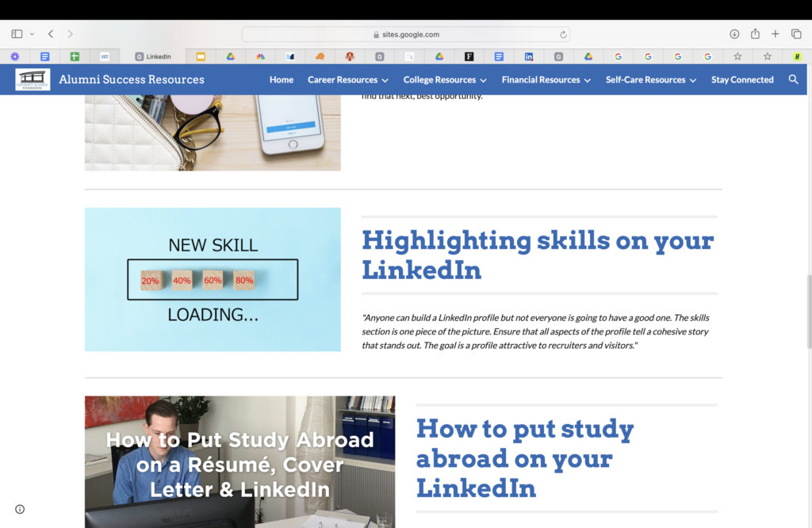Switch to the red W icon tab

coord(350,56)
